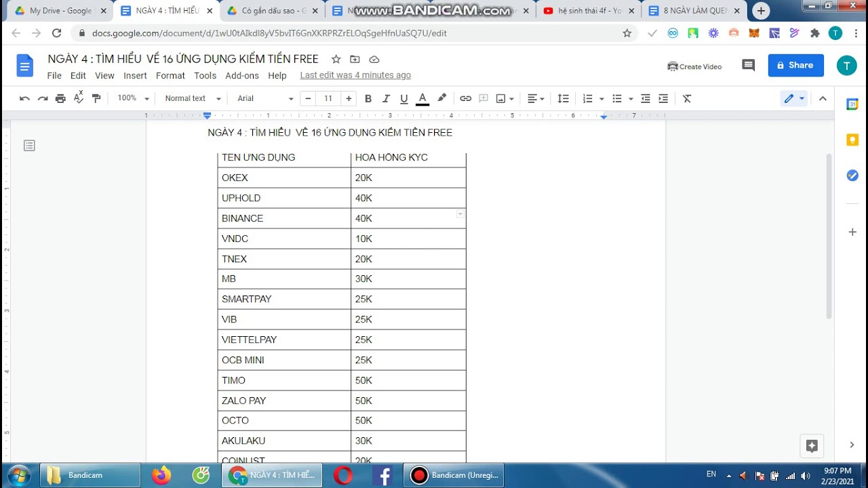This screenshot has height=488, width=868.
Task: Switch to the hệ sinh thái 4f YouTube tab
Action: pyautogui.click(x=589, y=11)
